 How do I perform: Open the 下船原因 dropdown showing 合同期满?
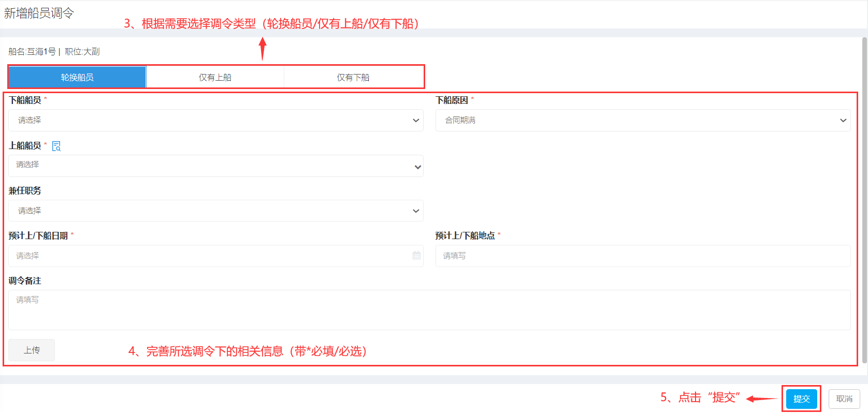[x=643, y=120]
